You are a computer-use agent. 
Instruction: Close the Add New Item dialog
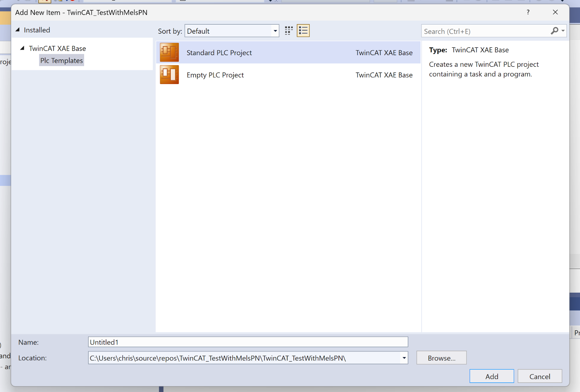click(x=555, y=12)
